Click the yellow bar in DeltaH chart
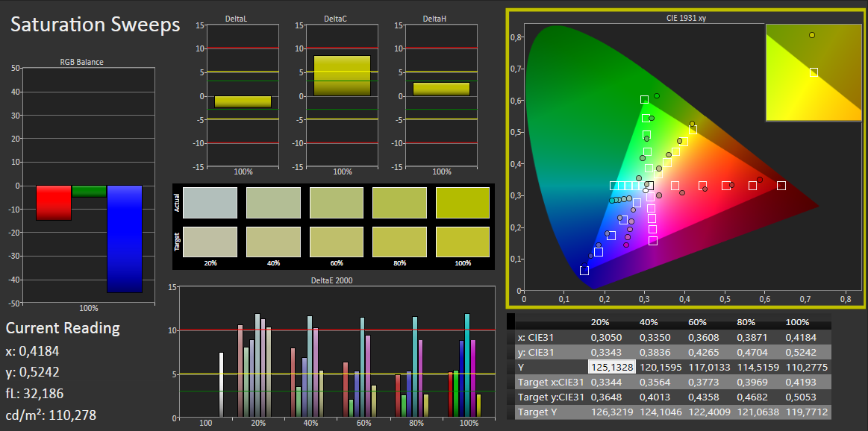868x431 pixels. 441,89
